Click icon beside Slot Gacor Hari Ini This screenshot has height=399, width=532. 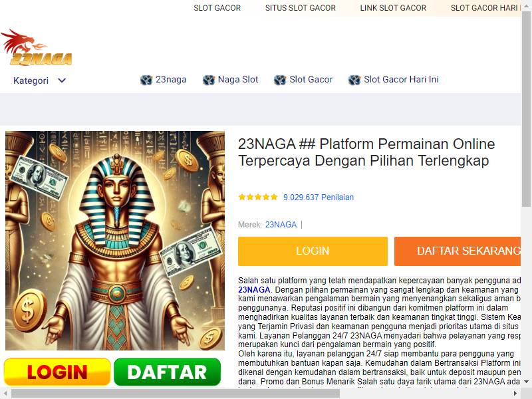tap(354, 80)
